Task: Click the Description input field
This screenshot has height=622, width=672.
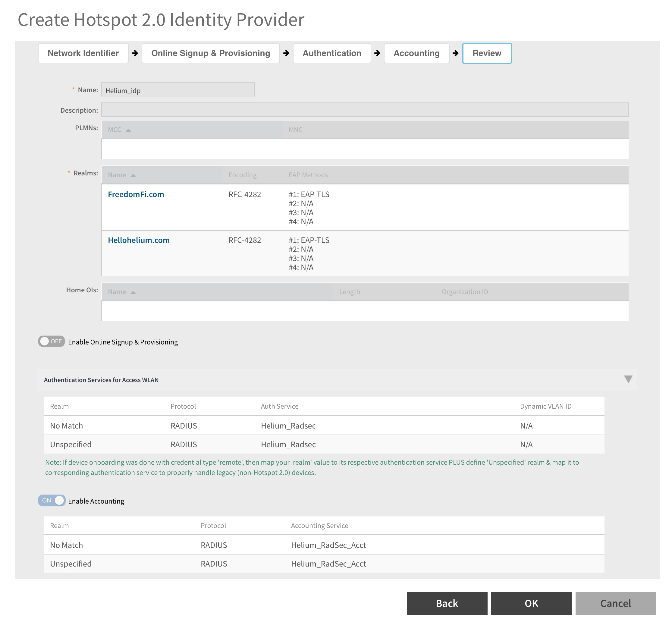Action: [x=364, y=110]
